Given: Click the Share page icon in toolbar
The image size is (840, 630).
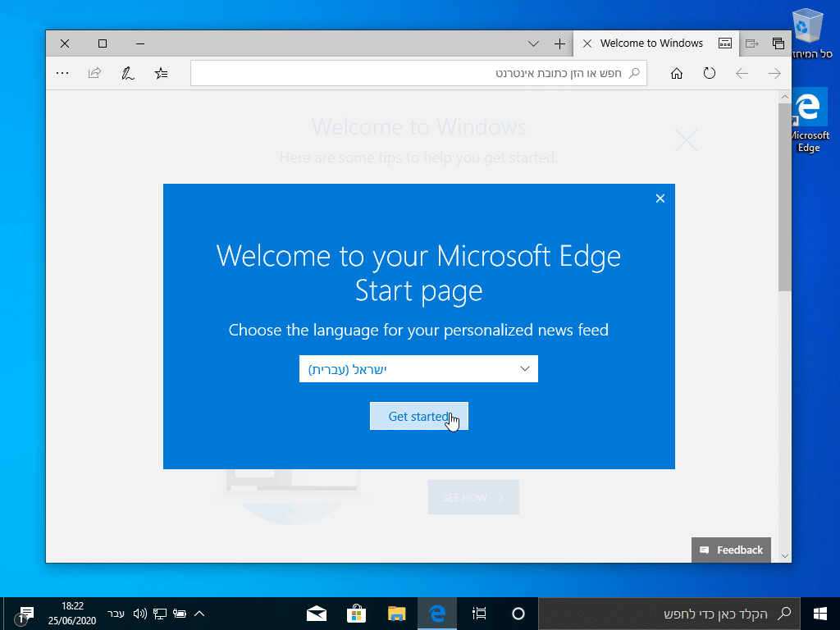Looking at the screenshot, I should click(x=94, y=74).
